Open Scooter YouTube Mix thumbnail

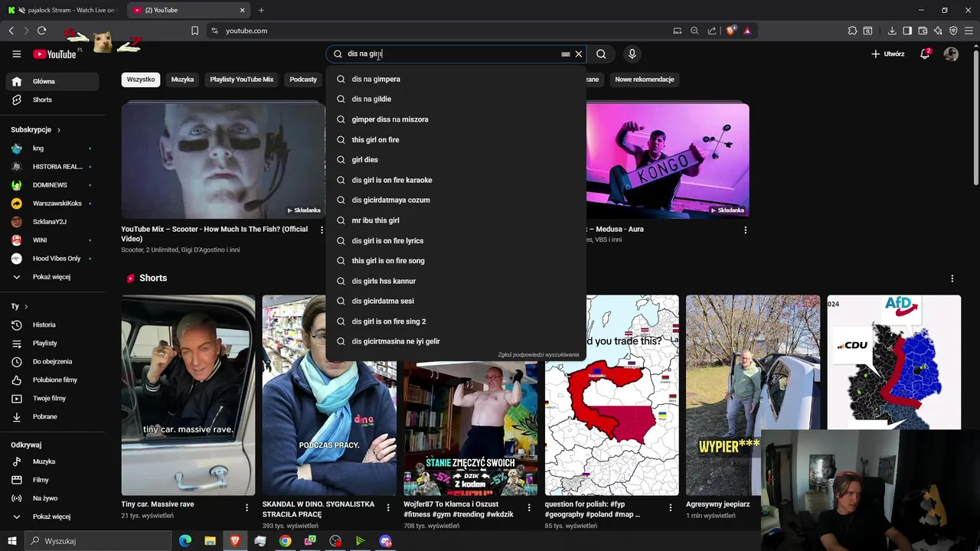[x=224, y=161]
